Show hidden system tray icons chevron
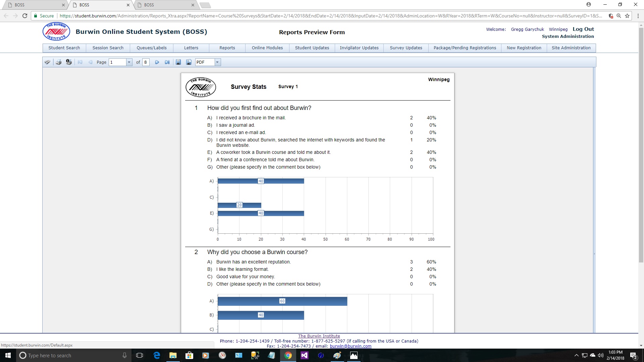The image size is (644, 362). click(x=577, y=355)
